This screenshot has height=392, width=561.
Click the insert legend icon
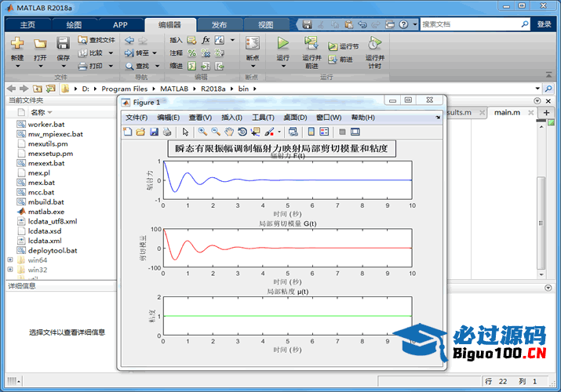pyautogui.click(x=324, y=132)
